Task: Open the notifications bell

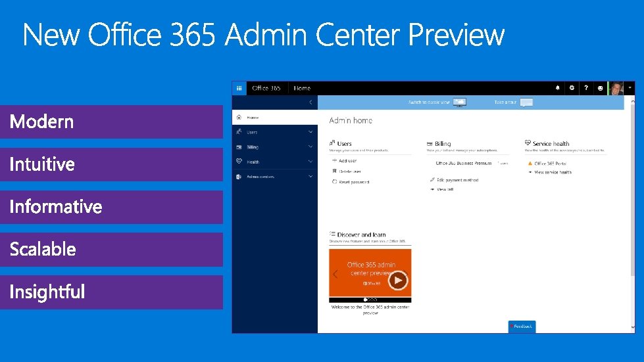Action: (x=557, y=88)
